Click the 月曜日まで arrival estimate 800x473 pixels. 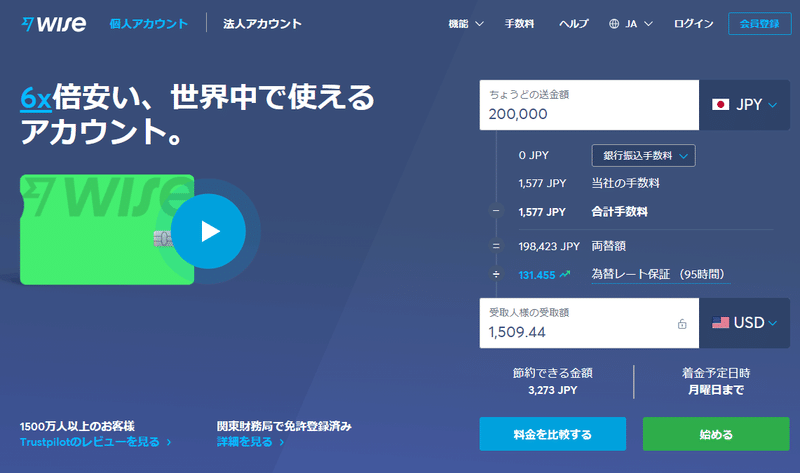716,390
